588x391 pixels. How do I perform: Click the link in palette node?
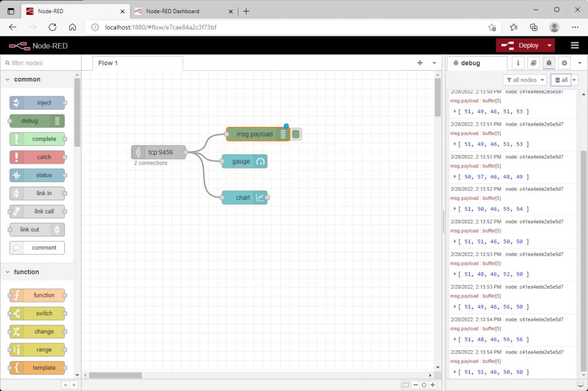tap(37, 193)
